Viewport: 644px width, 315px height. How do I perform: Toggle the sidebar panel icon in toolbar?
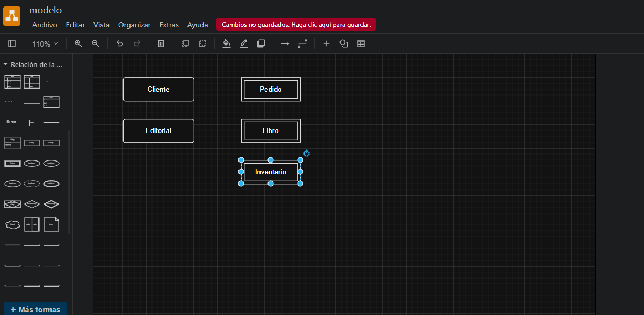point(12,43)
